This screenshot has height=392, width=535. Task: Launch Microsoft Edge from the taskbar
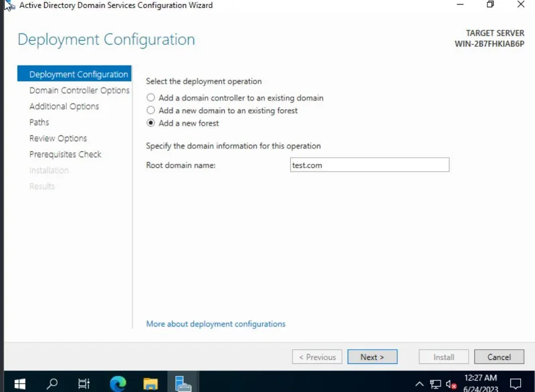118,383
